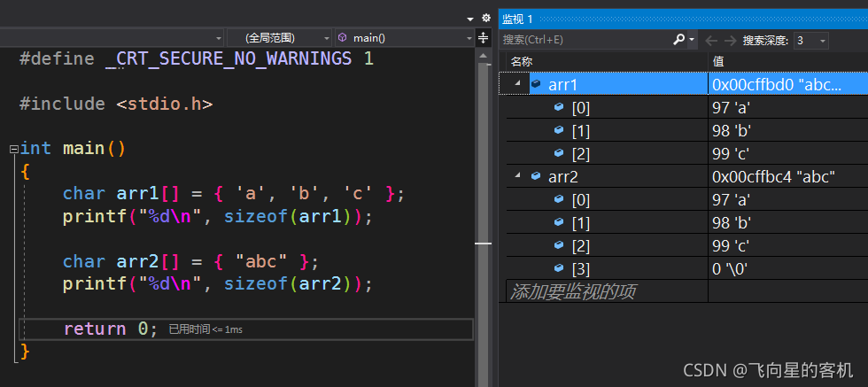868x387 pixels.
Task: Click the arr1 variable cube icon
Action: click(535, 84)
